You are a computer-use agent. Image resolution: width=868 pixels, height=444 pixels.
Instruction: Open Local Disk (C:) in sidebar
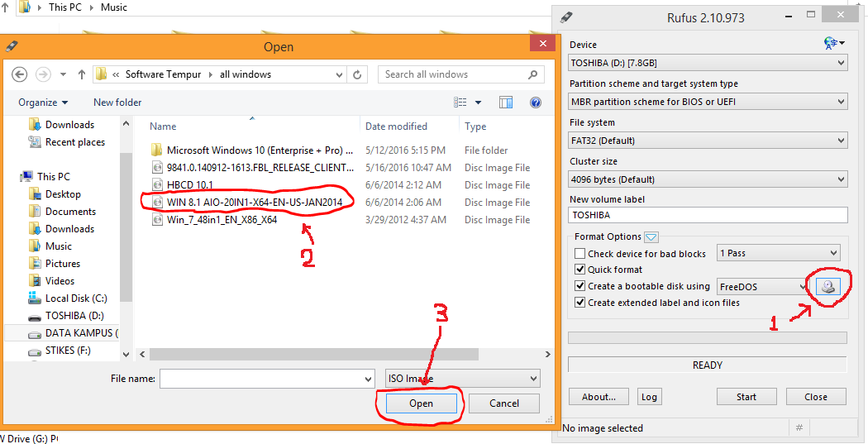pyautogui.click(x=68, y=298)
